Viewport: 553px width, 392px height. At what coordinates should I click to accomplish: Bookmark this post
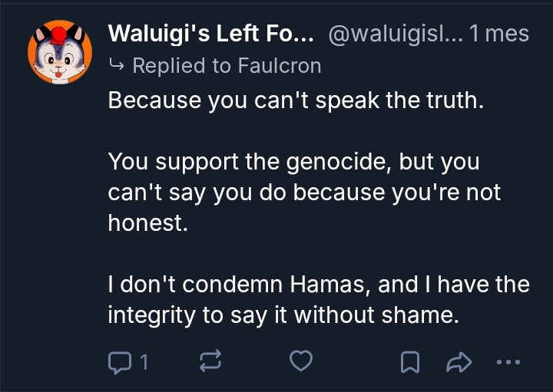pyautogui.click(x=412, y=360)
